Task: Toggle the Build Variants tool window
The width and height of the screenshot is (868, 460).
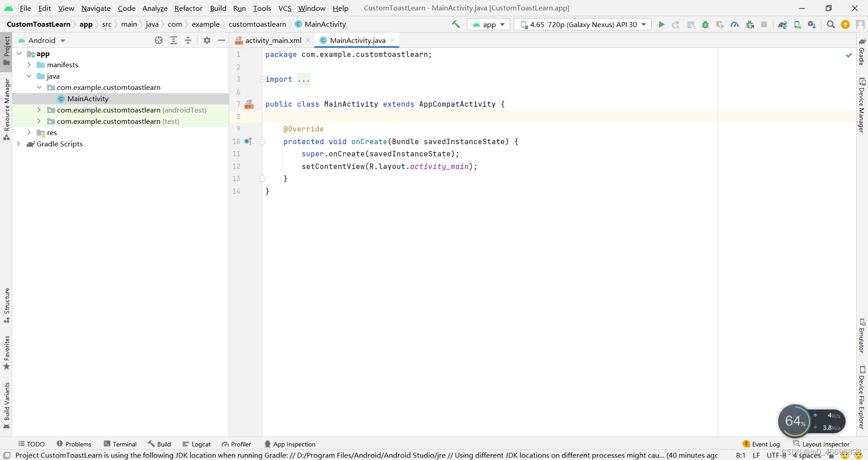Action: click(x=6, y=405)
